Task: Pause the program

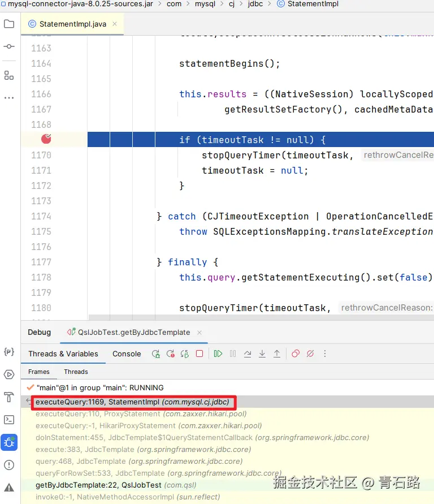Action: point(233,354)
